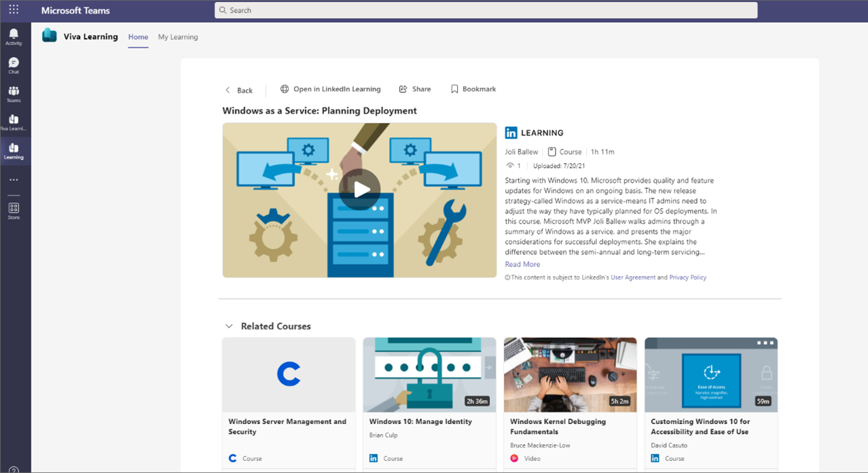Viewport: 868px width, 473px height.
Task: Click the search magnifier icon
Action: click(223, 10)
